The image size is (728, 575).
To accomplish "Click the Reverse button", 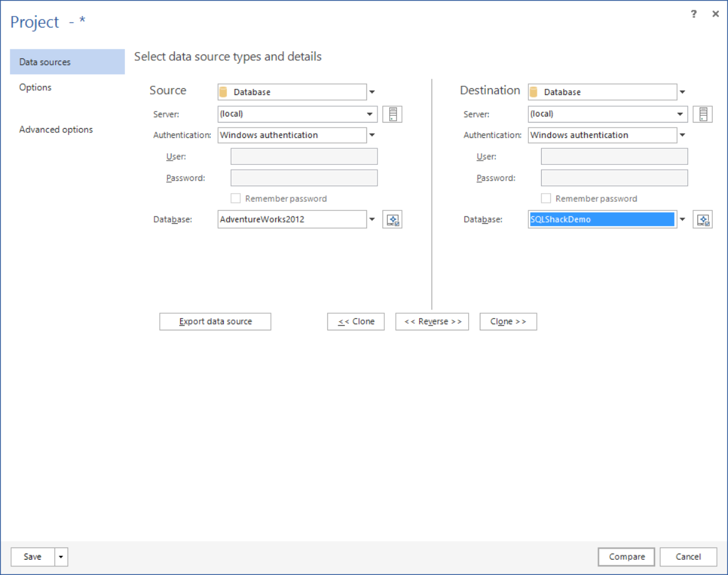I will pyautogui.click(x=432, y=321).
